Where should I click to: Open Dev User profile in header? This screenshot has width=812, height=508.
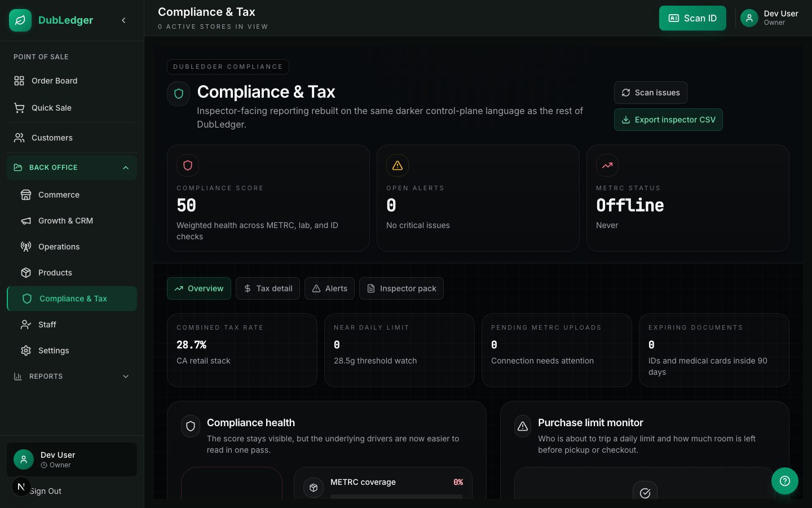click(x=769, y=18)
